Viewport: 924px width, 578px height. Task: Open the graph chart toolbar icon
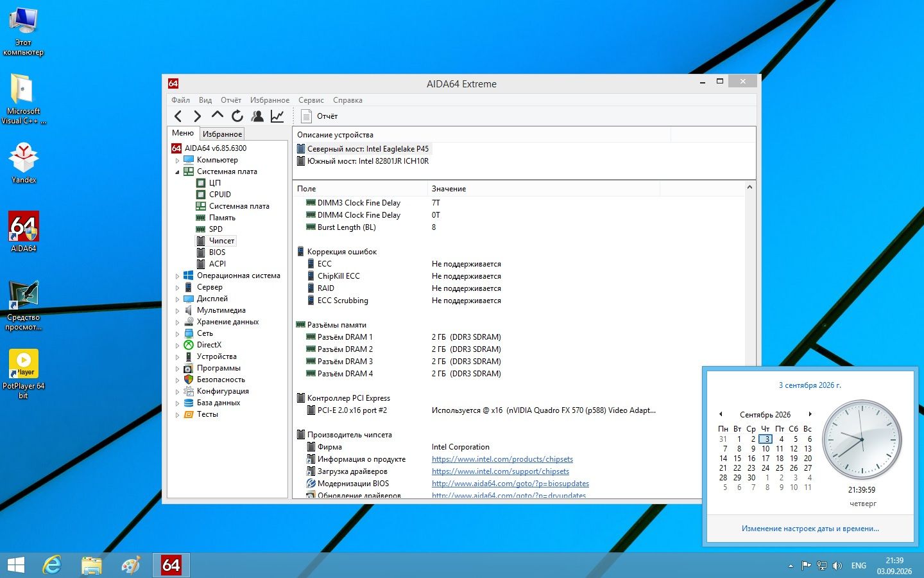(x=277, y=116)
